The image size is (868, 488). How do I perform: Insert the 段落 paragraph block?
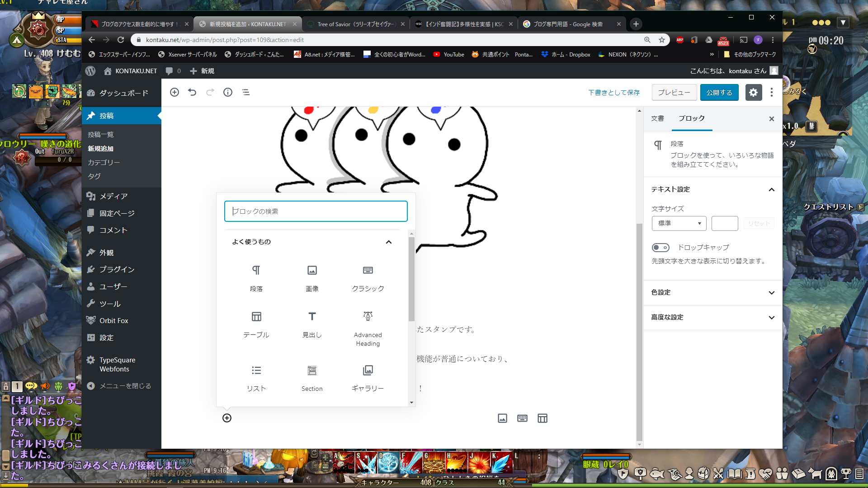click(x=256, y=278)
